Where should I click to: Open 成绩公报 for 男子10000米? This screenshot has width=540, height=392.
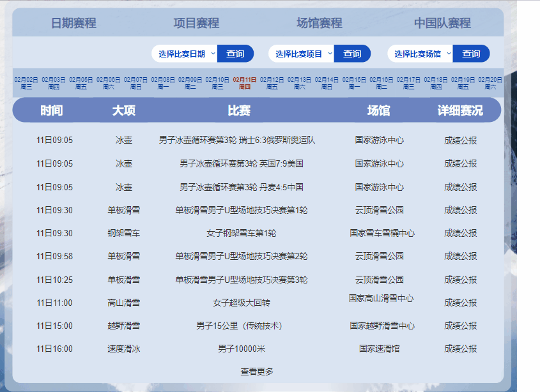461,349
